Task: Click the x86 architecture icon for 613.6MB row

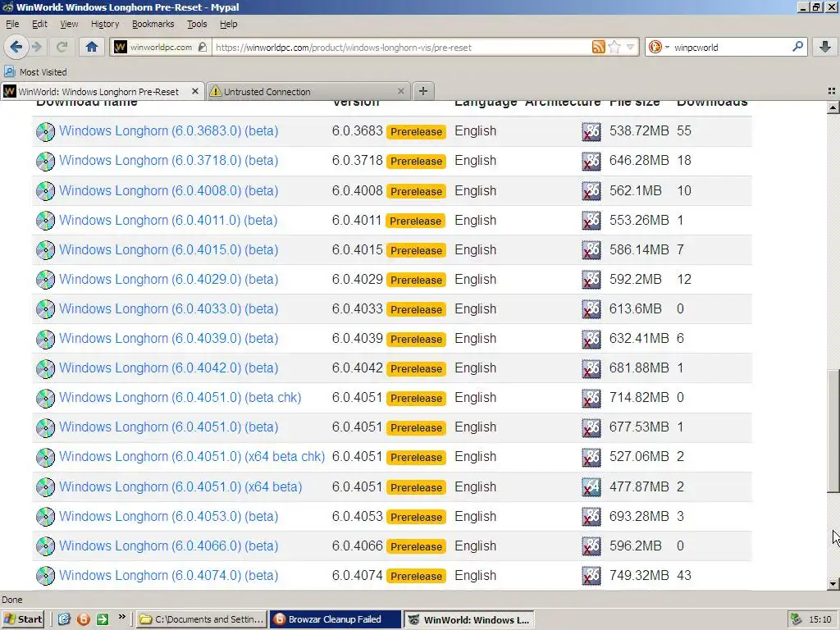Action: coord(591,309)
